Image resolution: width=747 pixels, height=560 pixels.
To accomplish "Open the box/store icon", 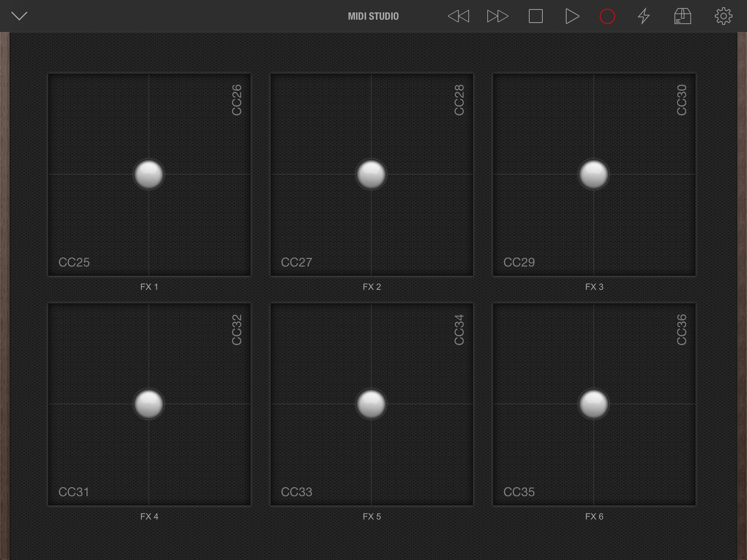I will point(682,16).
